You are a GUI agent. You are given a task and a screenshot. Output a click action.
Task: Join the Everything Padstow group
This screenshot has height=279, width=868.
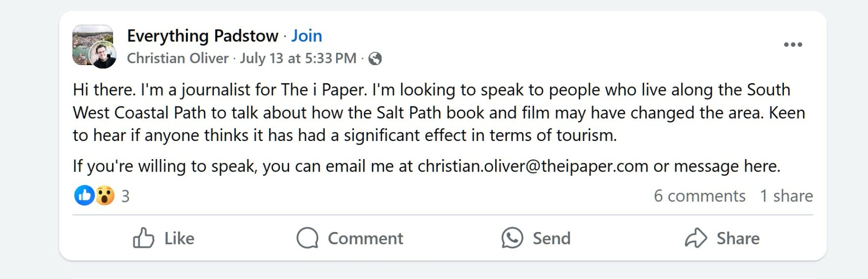click(306, 35)
